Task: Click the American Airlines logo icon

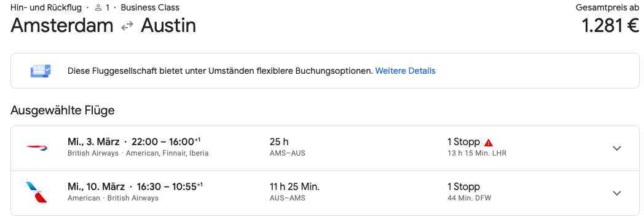Action: coord(36,192)
